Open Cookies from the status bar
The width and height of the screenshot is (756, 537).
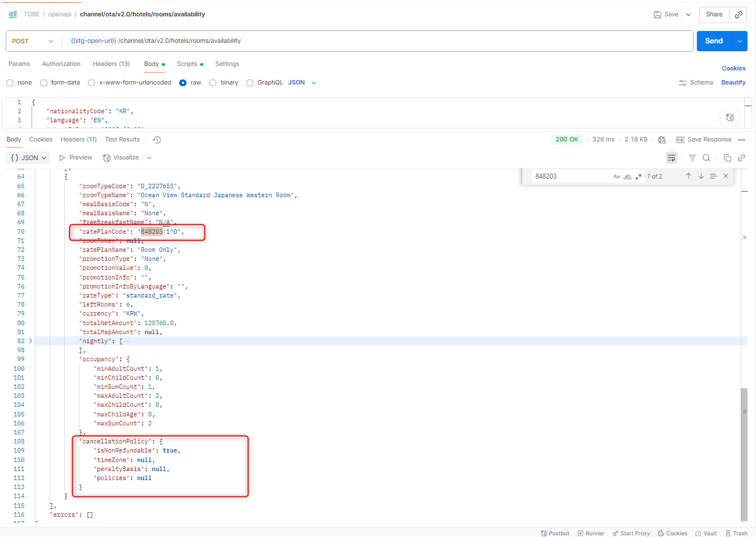coord(673,533)
